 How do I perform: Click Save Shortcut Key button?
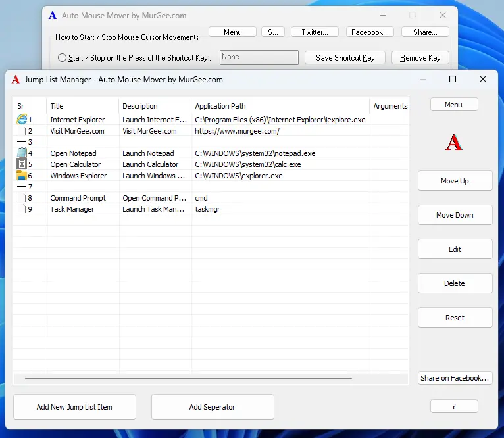345,57
